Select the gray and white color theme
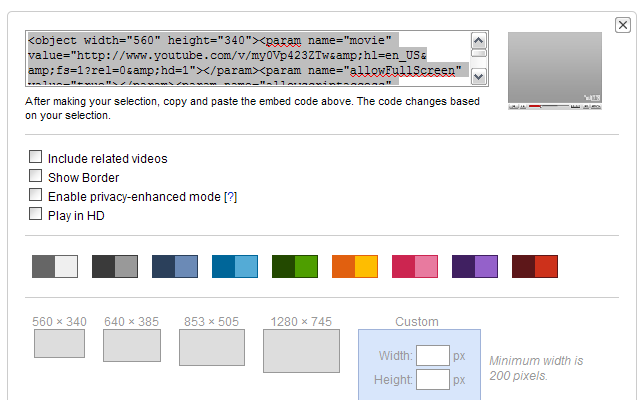The image size is (642, 400). (x=55, y=266)
